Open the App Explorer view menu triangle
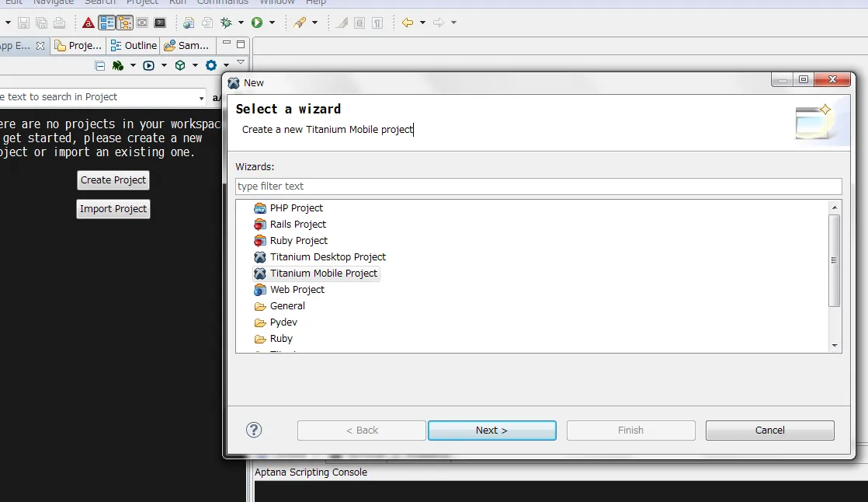Viewport: 868px width, 502px height. click(x=241, y=62)
